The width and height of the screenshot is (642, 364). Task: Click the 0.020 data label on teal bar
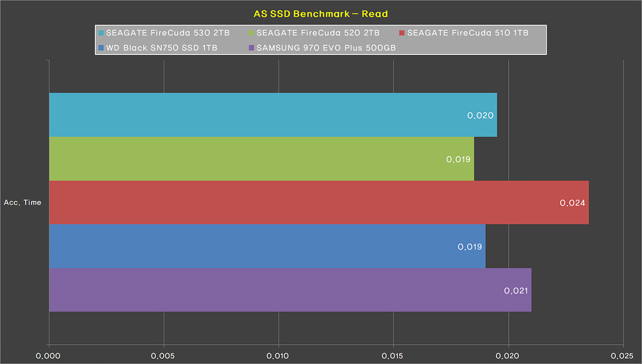[480, 116]
